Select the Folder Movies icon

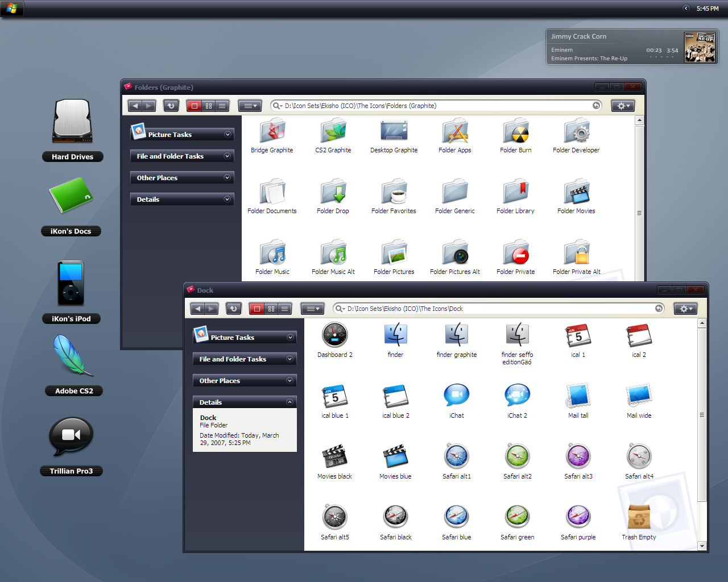point(577,192)
